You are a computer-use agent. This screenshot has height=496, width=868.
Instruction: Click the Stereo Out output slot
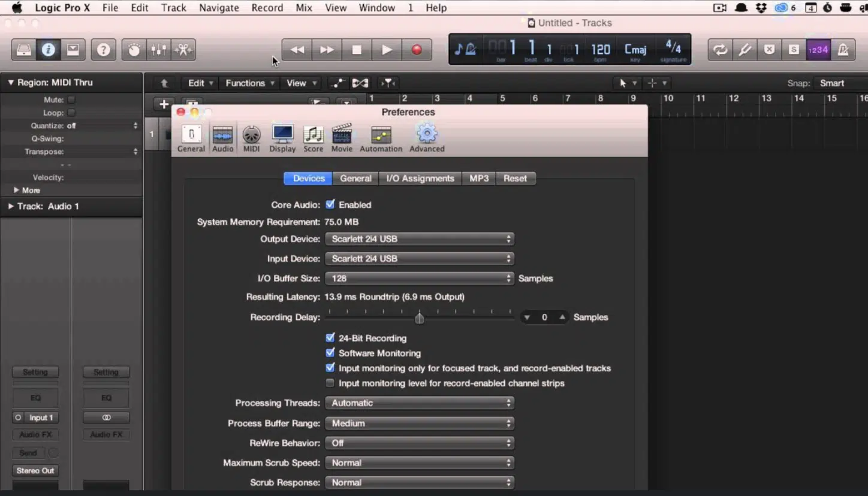coord(35,470)
